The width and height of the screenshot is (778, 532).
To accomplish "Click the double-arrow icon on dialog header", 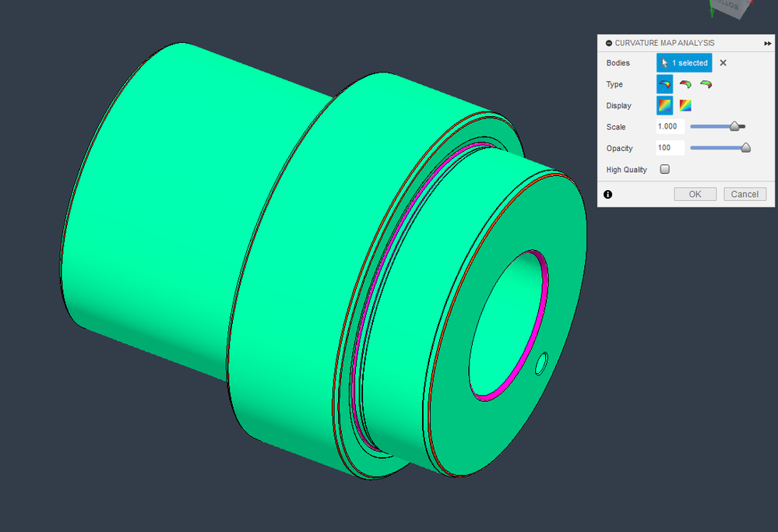I will [x=768, y=43].
